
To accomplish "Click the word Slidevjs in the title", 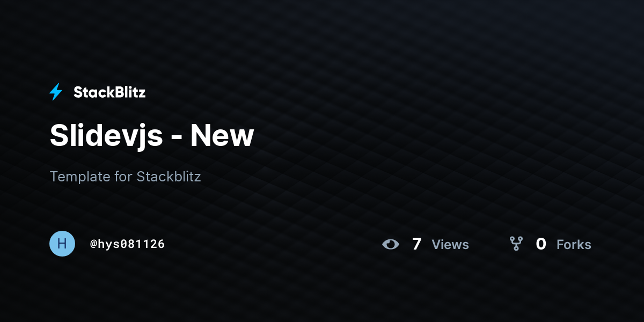I will click(x=106, y=136).
